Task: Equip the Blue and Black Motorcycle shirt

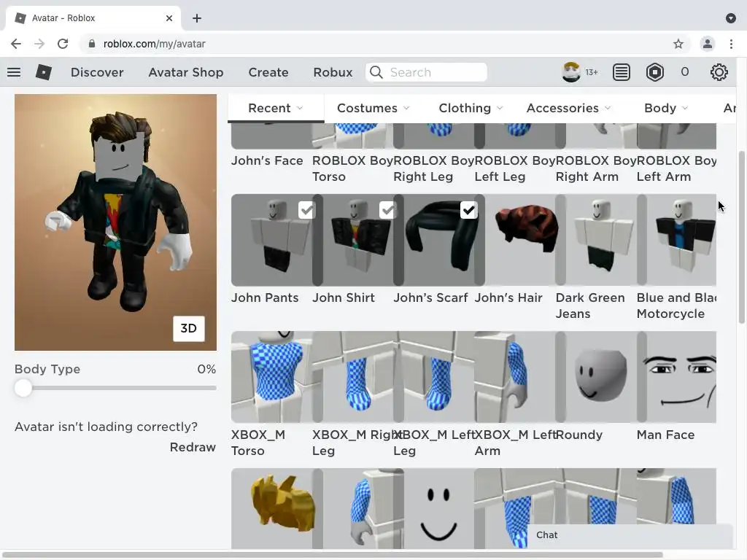Action: 676,239
